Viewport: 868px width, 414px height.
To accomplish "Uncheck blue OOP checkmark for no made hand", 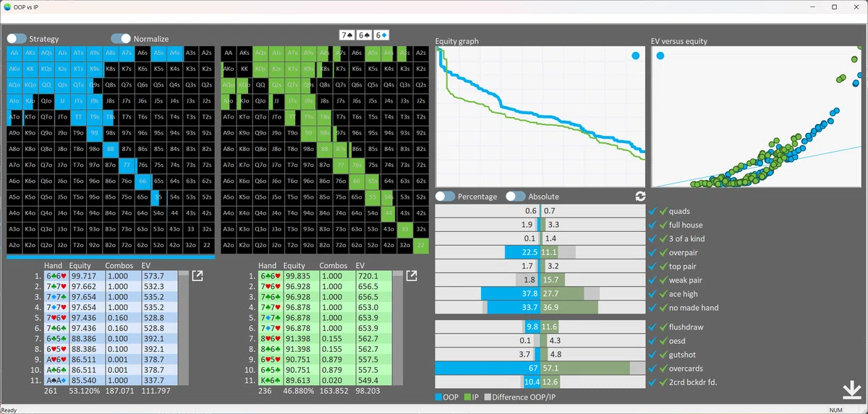I will tap(652, 307).
